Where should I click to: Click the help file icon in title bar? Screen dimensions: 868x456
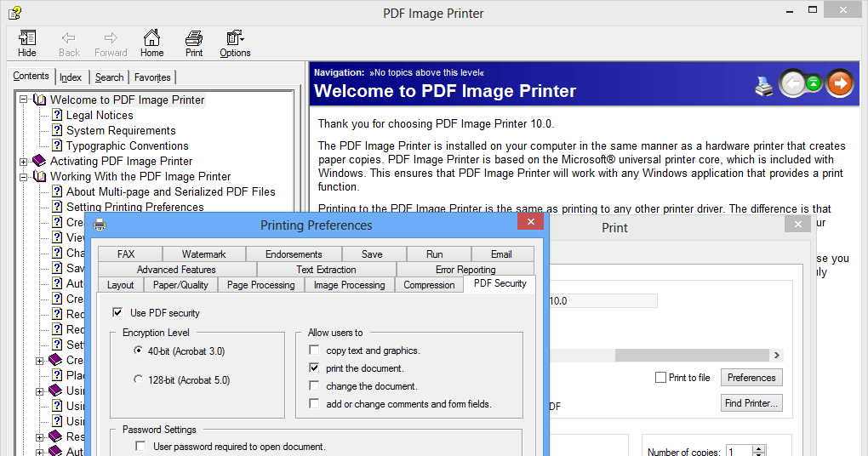15,12
